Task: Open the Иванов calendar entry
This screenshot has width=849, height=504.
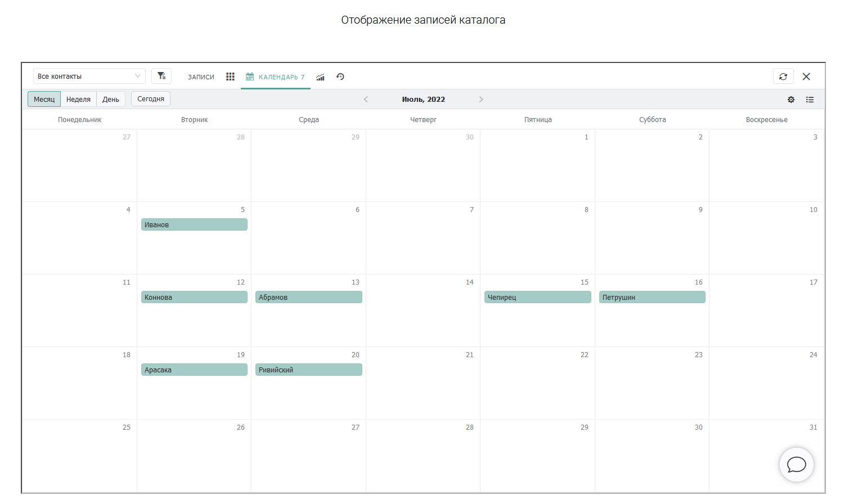Action: tap(194, 224)
